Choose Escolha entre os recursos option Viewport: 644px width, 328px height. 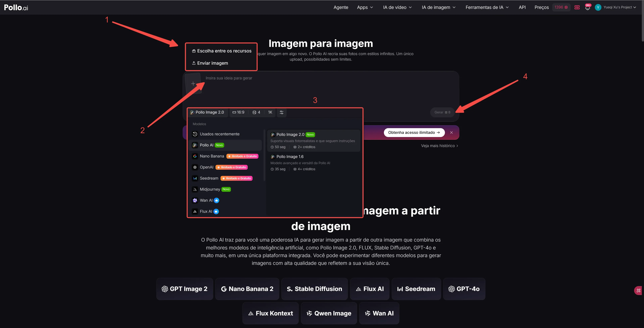tap(222, 51)
